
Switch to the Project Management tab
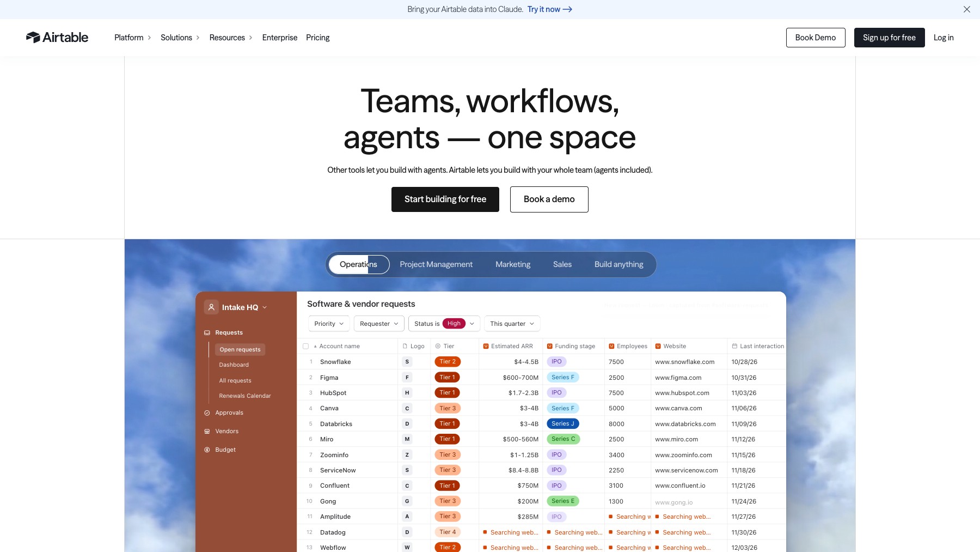[436, 264]
